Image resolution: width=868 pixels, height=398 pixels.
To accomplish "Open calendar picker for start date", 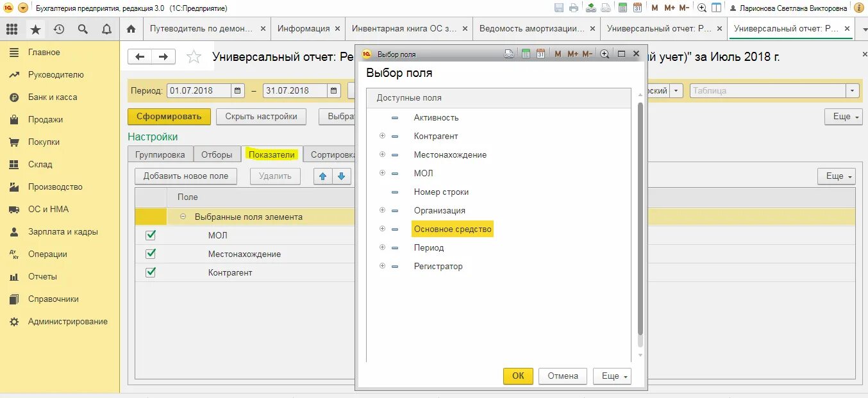I will [238, 91].
